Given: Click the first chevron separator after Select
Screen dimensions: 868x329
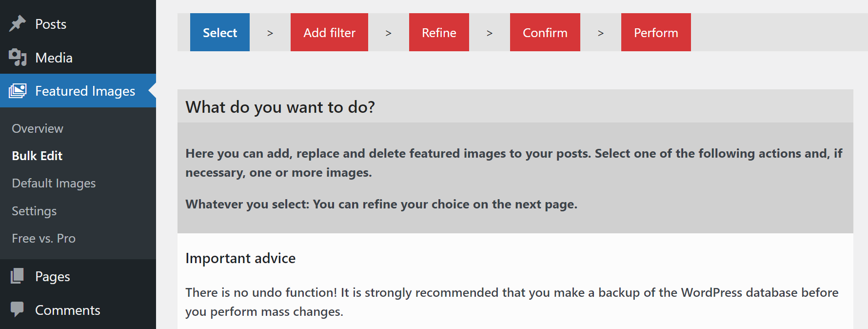Looking at the screenshot, I should pos(270,32).
